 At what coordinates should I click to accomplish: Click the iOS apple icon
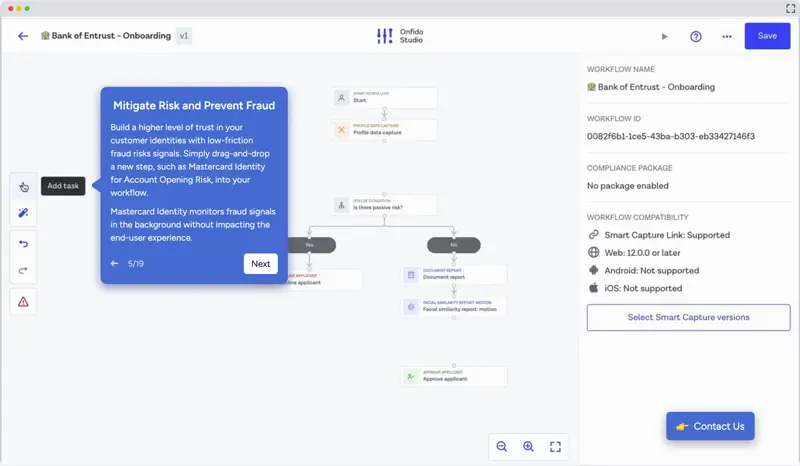click(x=593, y=288)
